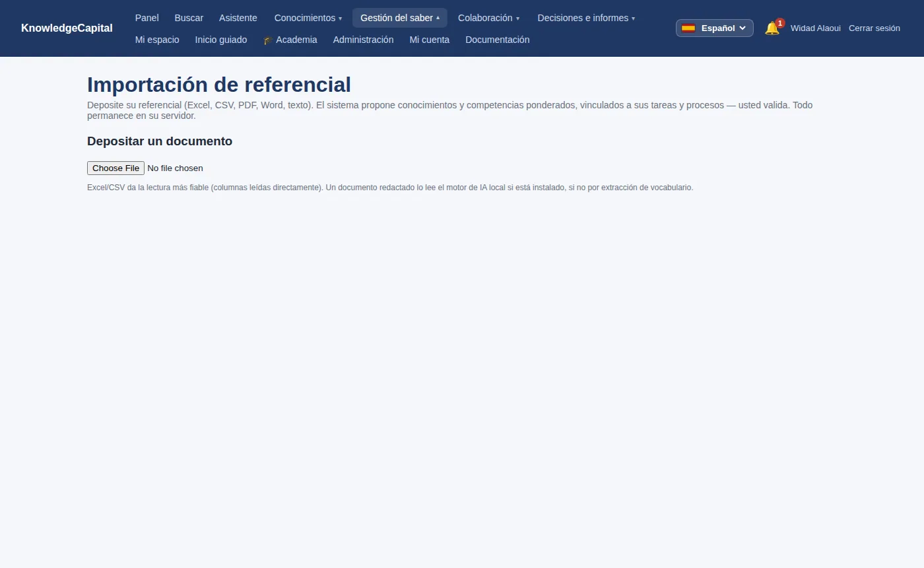
Task: Expand the Colaboración menu
Action: [x=489, y=18]
